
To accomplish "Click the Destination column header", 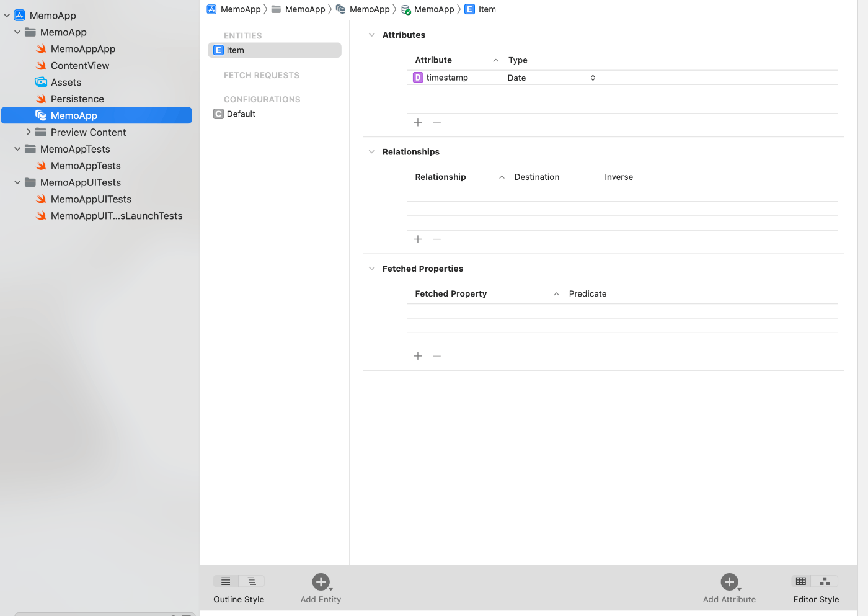I will tap(537, 177).
